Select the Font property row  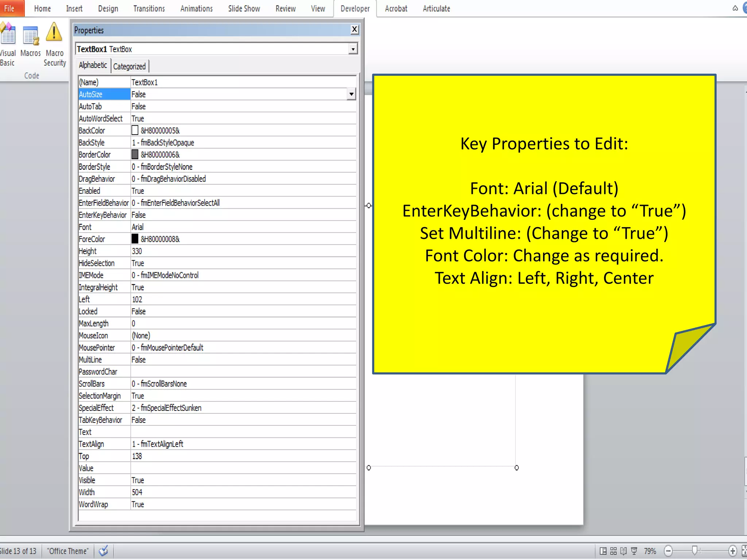217,226
